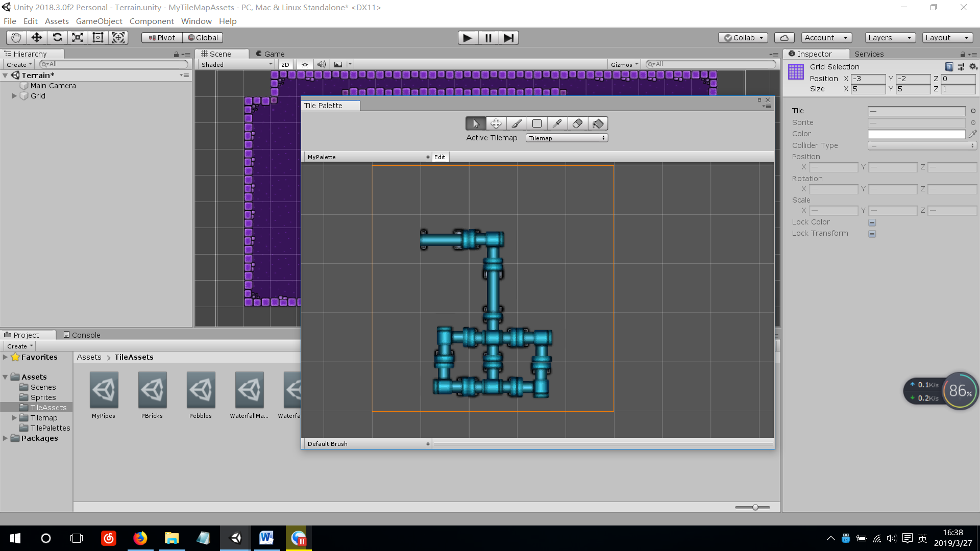Open the Active Tilemap dropdown
The image size is (980, 551).
[x=566, y=138]
